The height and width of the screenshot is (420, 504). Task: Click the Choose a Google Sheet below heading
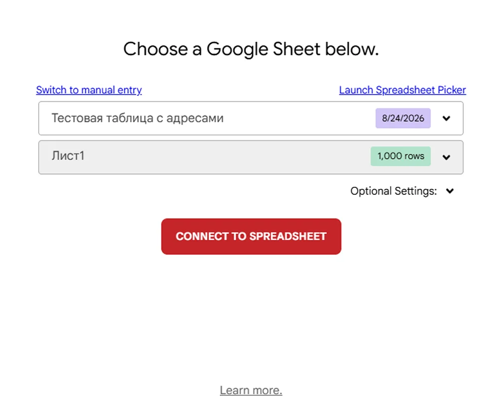click(251, 49)
